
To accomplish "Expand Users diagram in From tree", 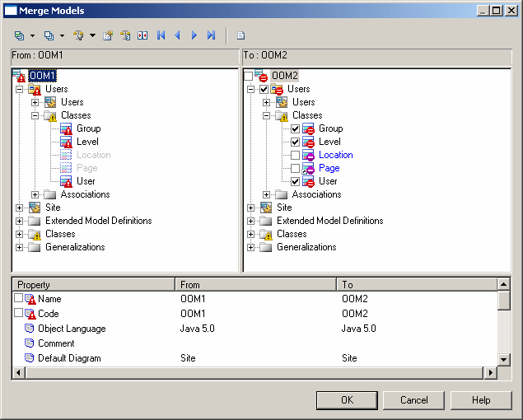I will point(35,102).
